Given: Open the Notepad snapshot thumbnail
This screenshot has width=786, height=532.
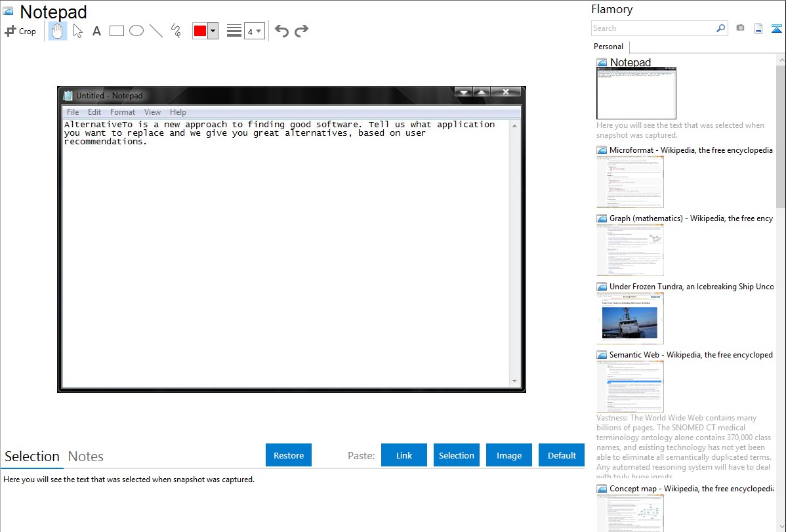Looking at the screenshot, I should click(x=636, y=93).
